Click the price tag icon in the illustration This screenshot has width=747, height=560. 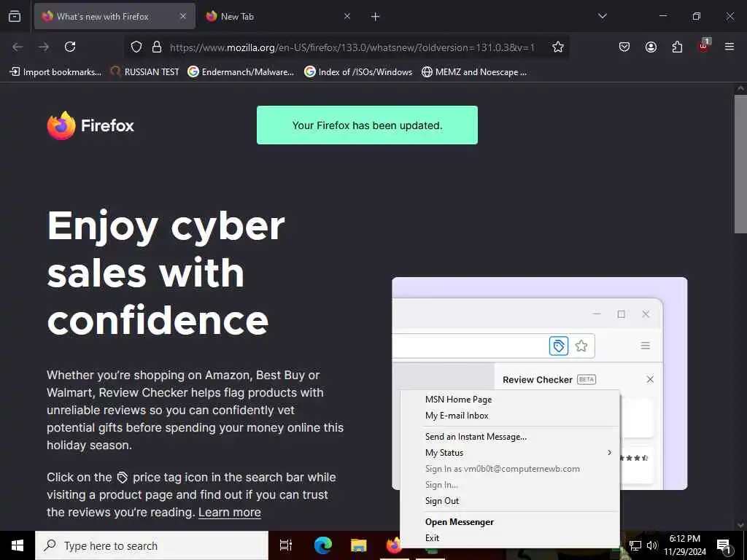[x=559, y=346]
